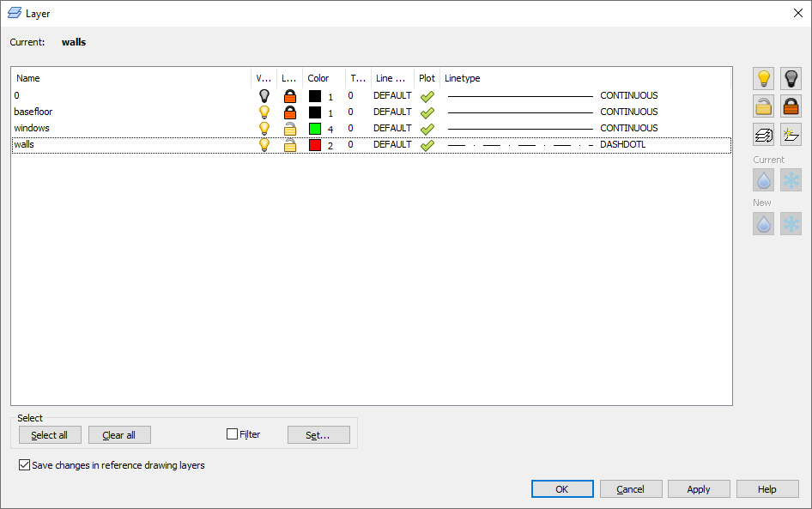Screen dimensions: 812x509
Task: Toggle visibility bulb for the walls layer
Action: click(264, 144)
